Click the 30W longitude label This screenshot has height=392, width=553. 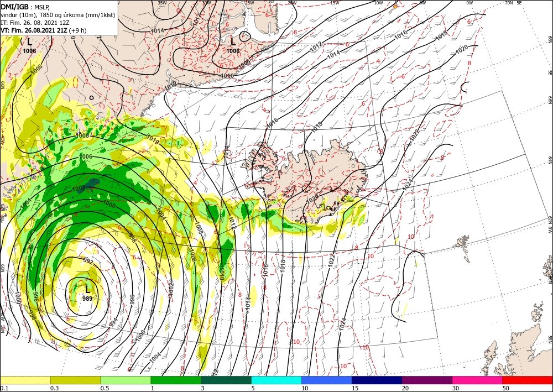(x=207, y=3)
